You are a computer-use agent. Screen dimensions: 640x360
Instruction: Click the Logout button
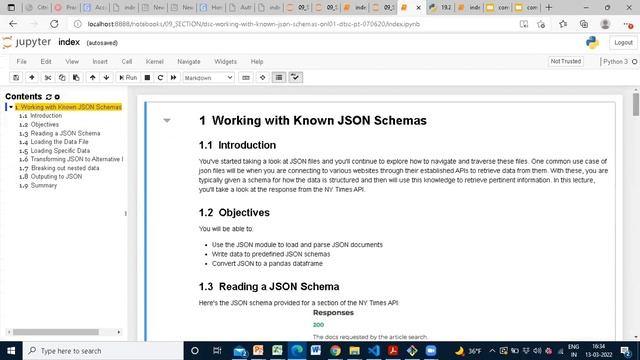(623, 42)
